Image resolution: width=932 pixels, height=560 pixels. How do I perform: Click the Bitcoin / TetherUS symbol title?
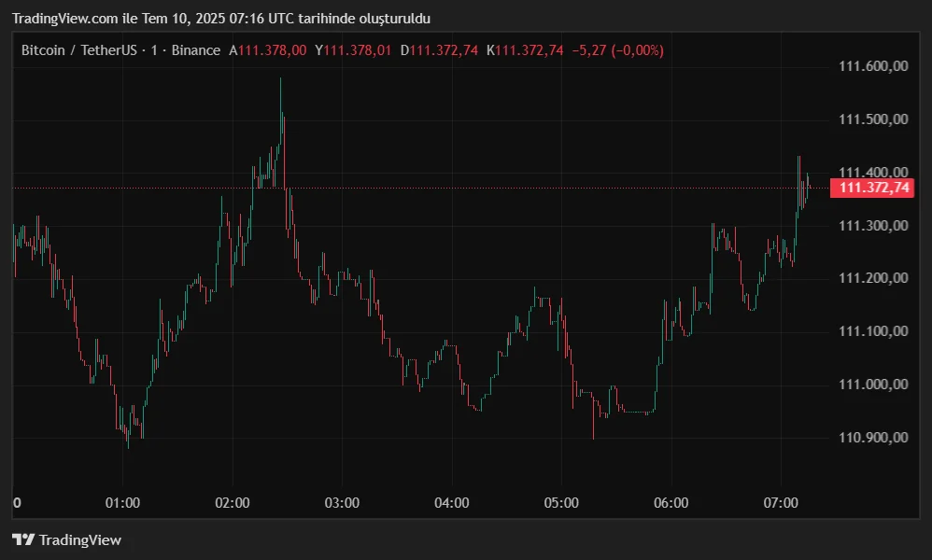pyautogui.click(x=79, y=50)
